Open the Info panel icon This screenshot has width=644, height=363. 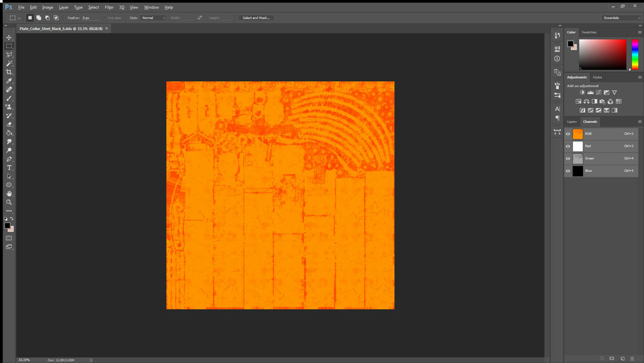coord(557,58)
